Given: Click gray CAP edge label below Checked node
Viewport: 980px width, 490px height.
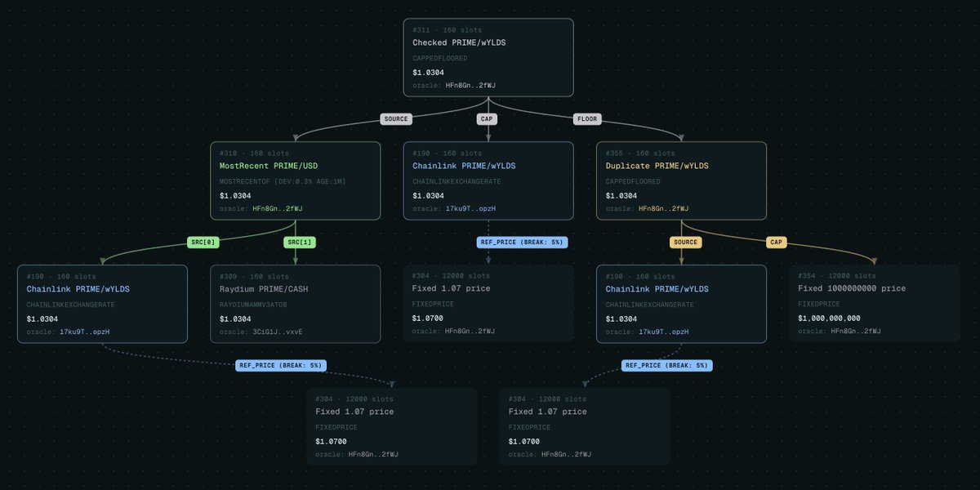Looking at the screenshot, I should (488, 119).
